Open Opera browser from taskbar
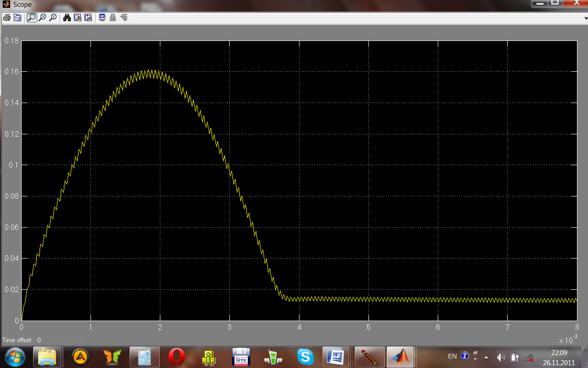The width and height of the screenshot is (588, 368). pos(177,357)
